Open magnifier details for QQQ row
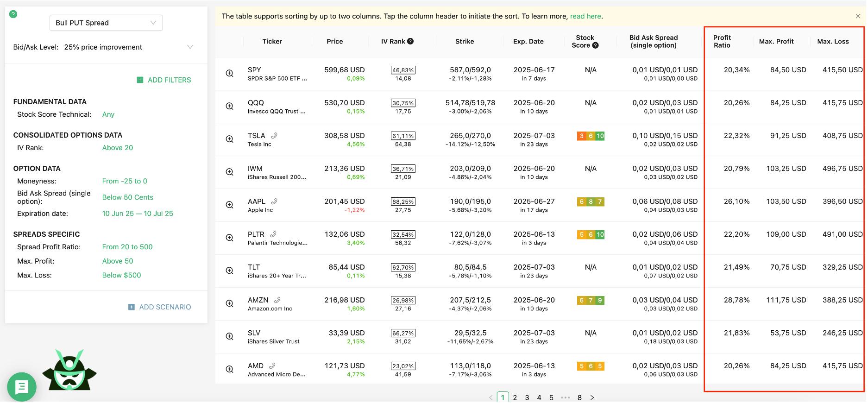The width and height of the screenshot is (868, 403). tap(229, 107)
